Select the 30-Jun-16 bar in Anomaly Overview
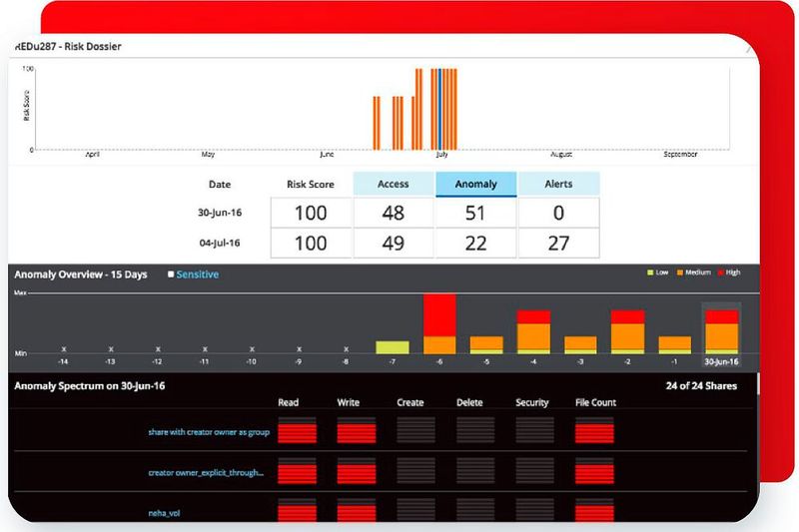 (x=721, y=331)
